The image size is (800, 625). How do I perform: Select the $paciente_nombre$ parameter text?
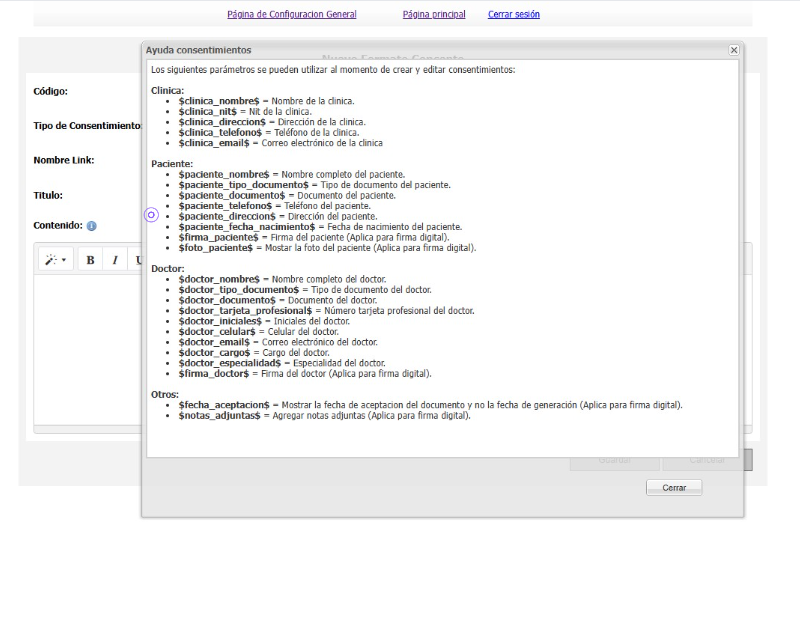(x=223, y=174)
